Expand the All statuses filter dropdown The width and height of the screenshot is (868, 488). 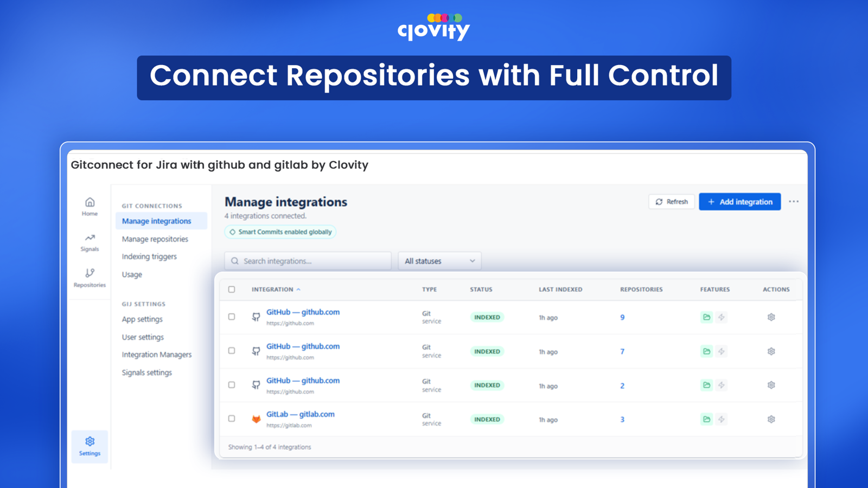tap(439, 261)
